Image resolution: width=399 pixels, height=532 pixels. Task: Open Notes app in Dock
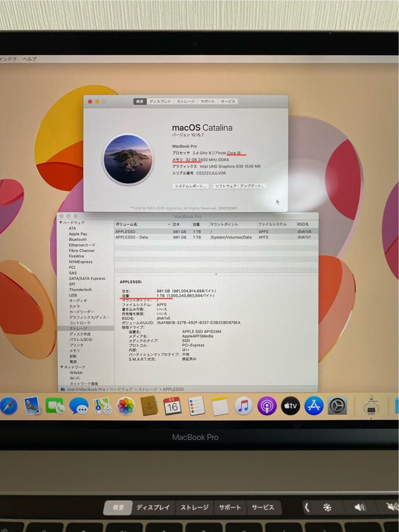220,406
